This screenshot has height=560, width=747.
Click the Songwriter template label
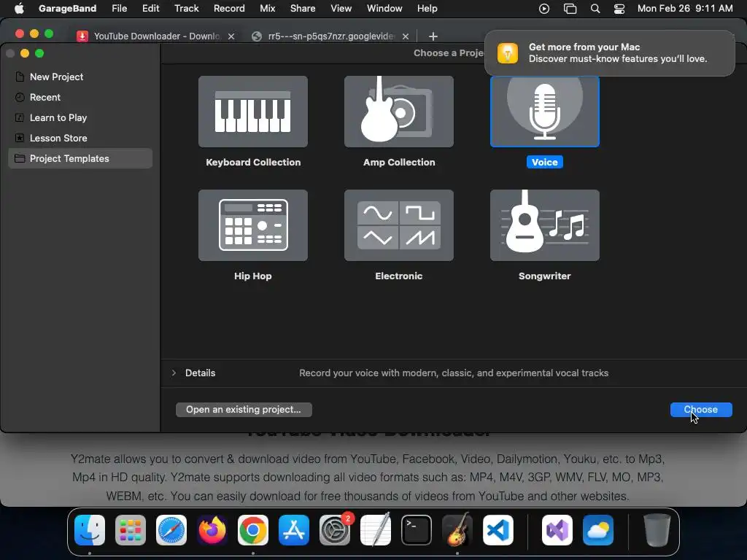544,276
